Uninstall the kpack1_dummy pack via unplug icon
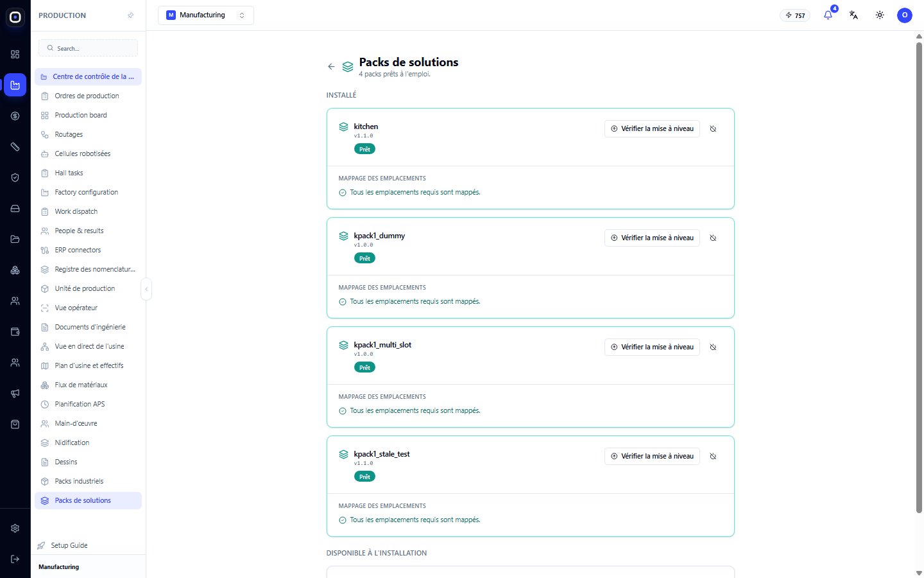924x578 pixels. (x=713, y=238)
